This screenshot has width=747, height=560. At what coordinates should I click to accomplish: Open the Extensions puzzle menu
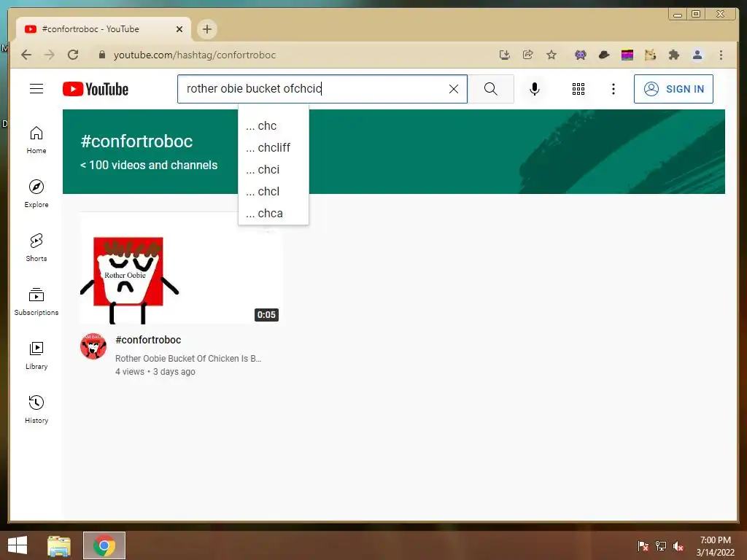673,55
